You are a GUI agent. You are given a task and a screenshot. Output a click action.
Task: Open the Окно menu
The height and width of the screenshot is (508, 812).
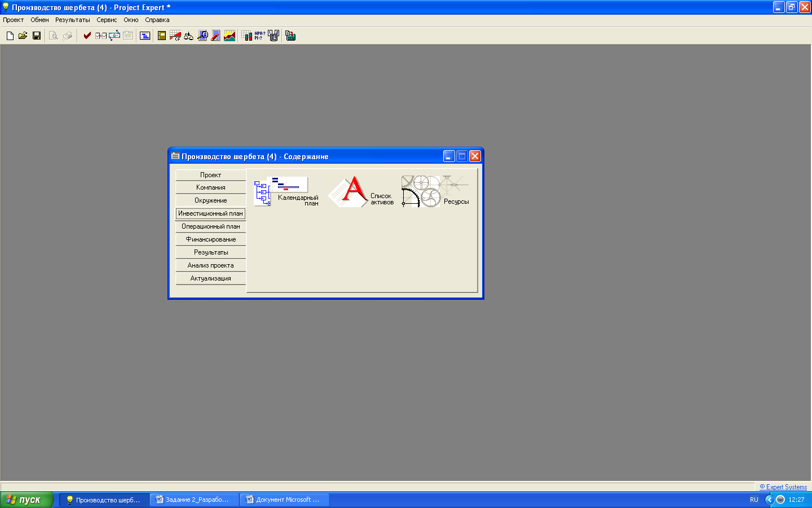(131, 20)
